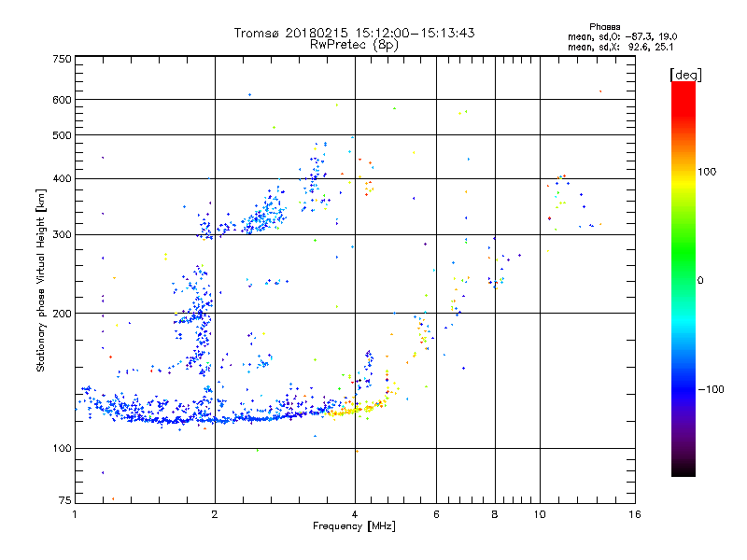The height and width of the screenshot is (560, 747).
Task: Click the plot title 'Tromsø 20180215 15:12:00-15:13:43'
Action: [354, 33]
